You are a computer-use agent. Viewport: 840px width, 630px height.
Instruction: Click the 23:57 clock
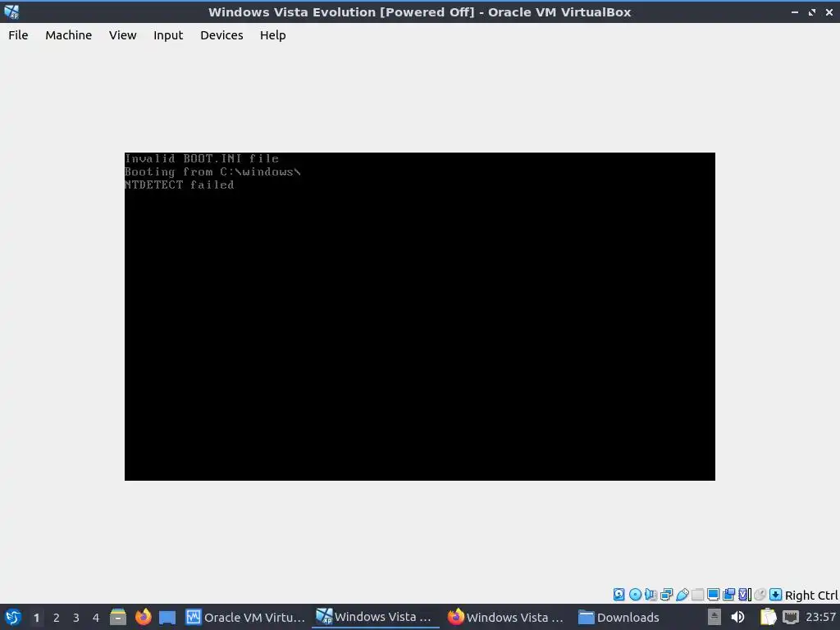(x=820, y=617)
